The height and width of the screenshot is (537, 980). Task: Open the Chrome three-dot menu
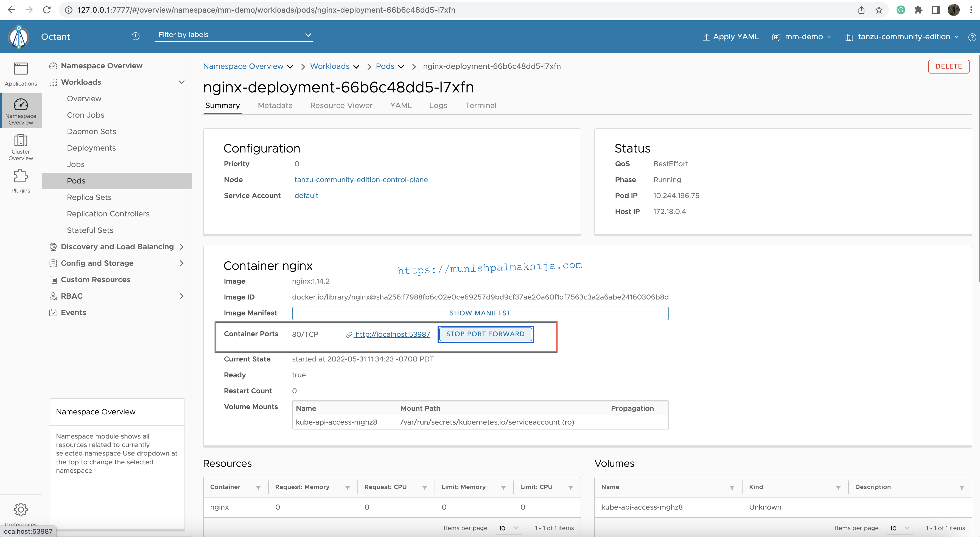[x=971, y=10]
